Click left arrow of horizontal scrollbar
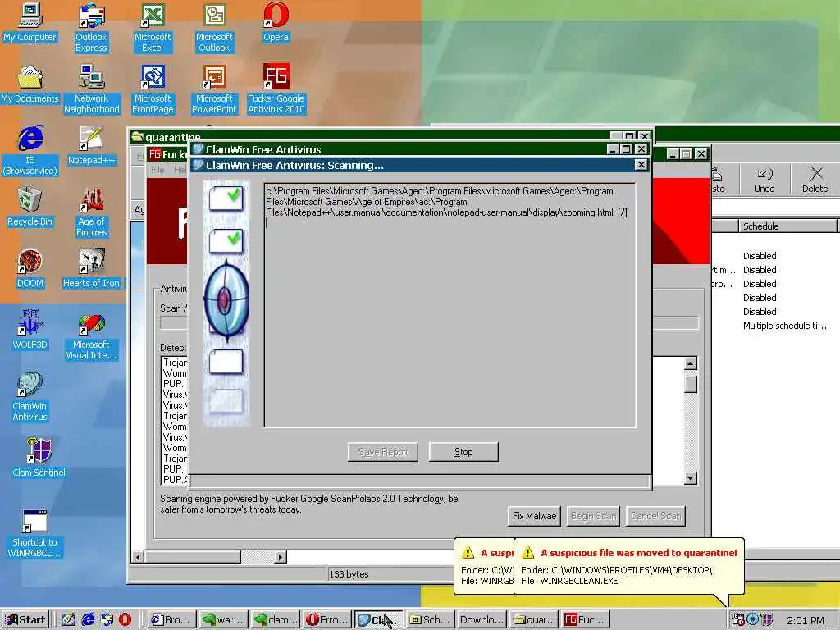This screenshot has width=840, height=630. [x=138, y=557]
